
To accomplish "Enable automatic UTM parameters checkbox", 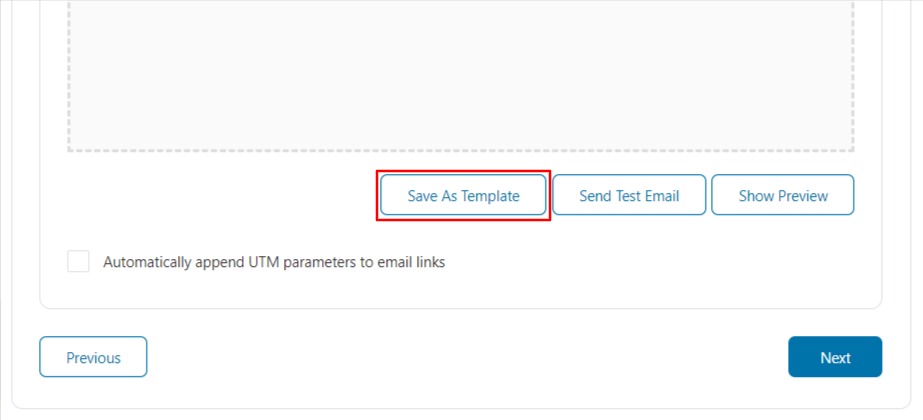I will 78,262.
